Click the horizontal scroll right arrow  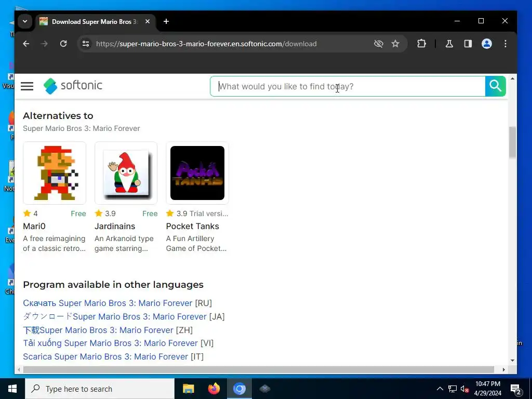(x=504, y=369)
